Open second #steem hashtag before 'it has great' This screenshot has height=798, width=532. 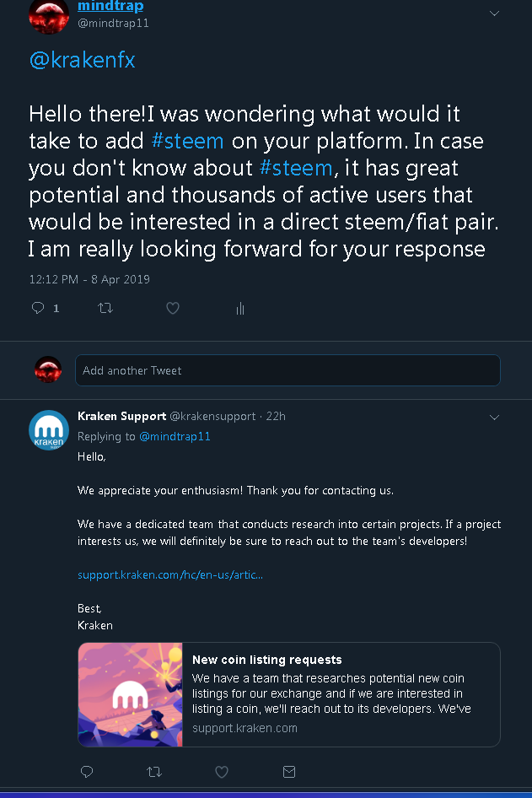(x=296, y=168)
